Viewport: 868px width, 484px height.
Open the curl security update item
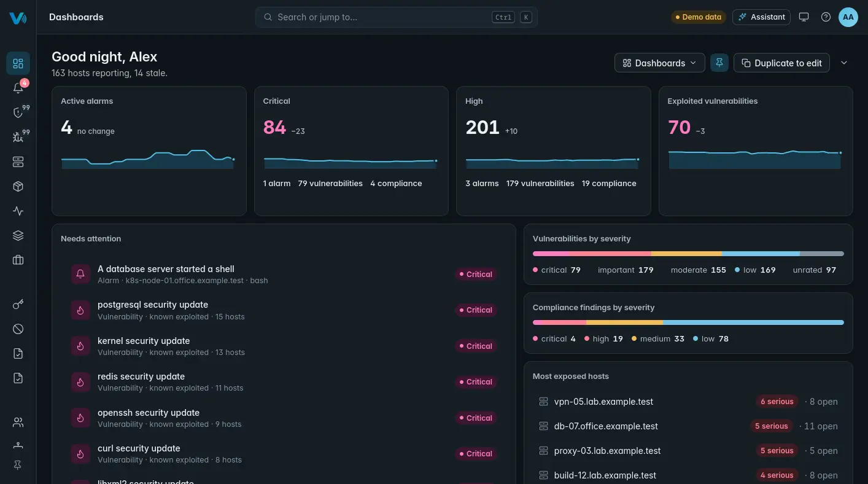click(284, 454)
